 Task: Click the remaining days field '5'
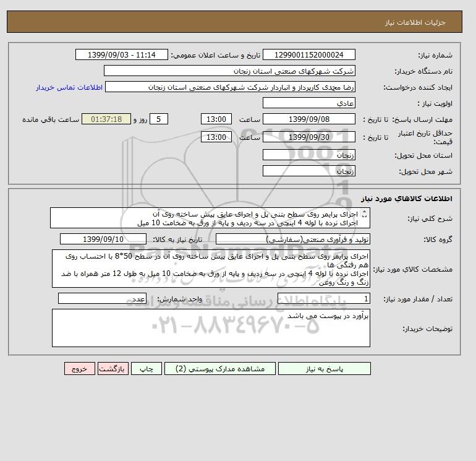pyautogui.click(x=159, y=119)
